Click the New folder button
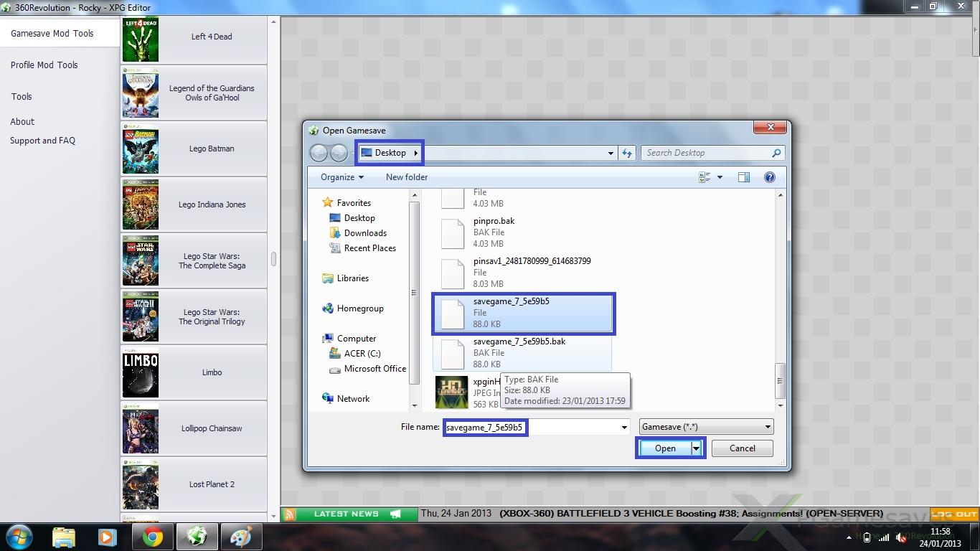Screen dimensions: 980x551 click(x=407, y=177)
